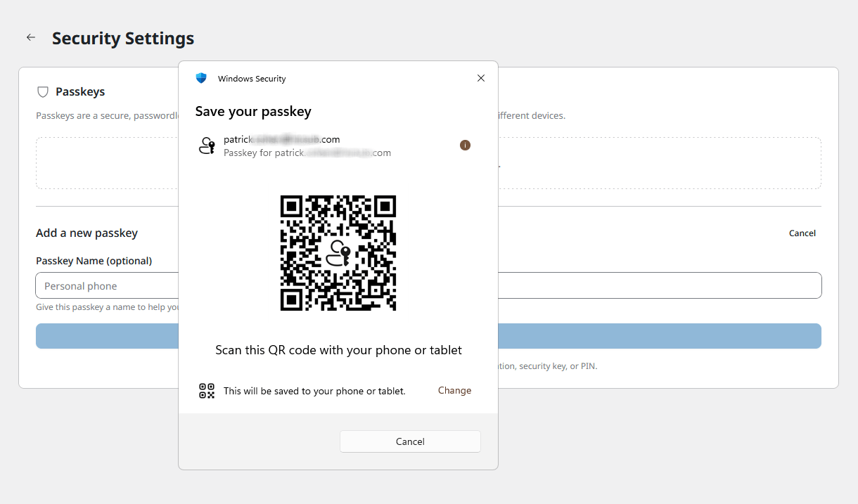Cancel the Save your passkey dialog
This screenshot has height=504, width=858.
pos(410,441)
